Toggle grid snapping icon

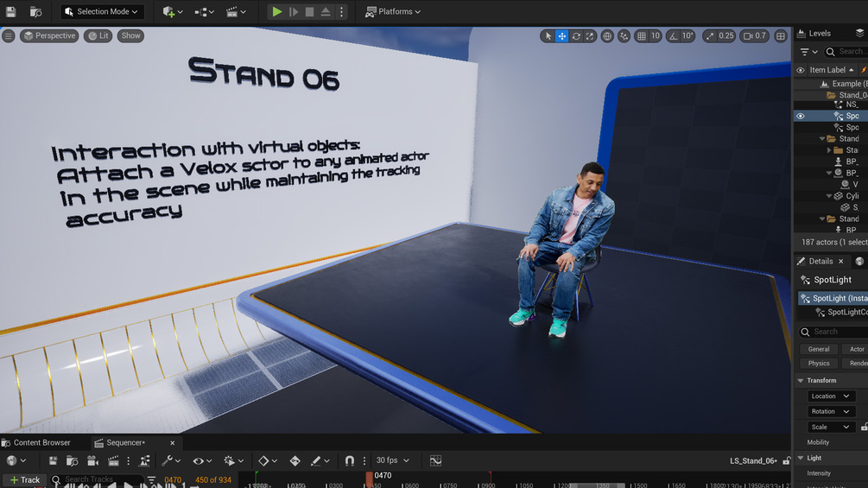point(641,36)
